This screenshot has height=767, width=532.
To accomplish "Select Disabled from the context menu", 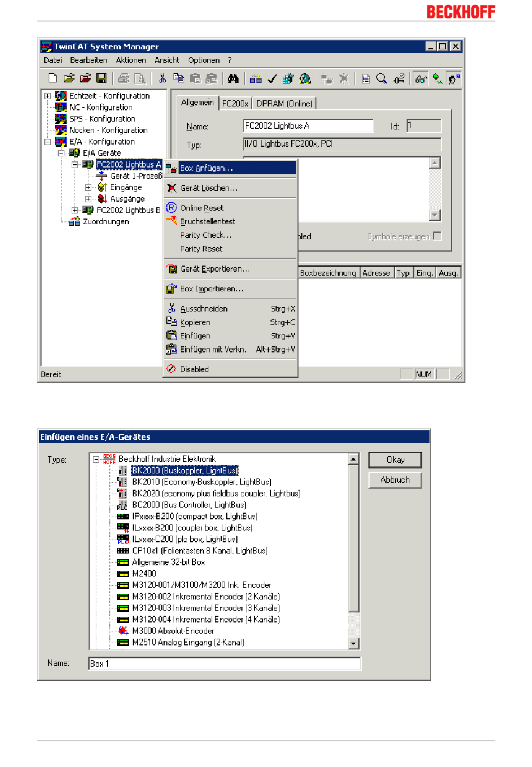I will pyautogui.click(x=230, y=369).
